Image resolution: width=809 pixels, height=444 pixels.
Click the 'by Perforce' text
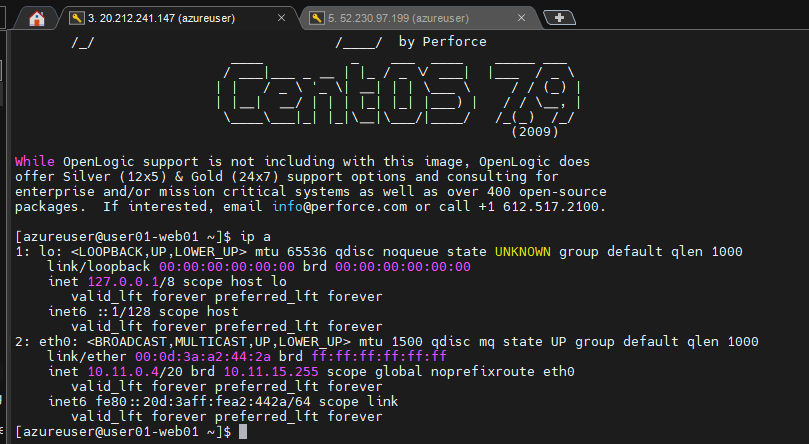[442, 42]
